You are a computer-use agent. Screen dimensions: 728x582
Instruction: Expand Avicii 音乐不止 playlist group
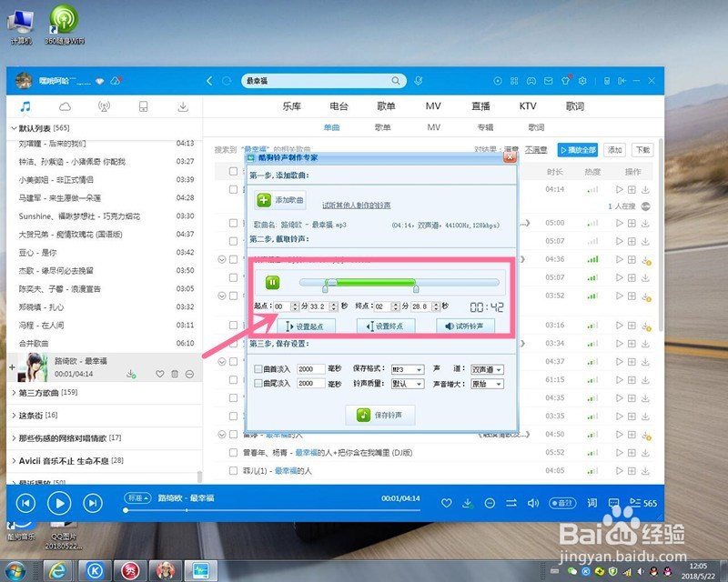pyautogui.click(x=14, y=461)
